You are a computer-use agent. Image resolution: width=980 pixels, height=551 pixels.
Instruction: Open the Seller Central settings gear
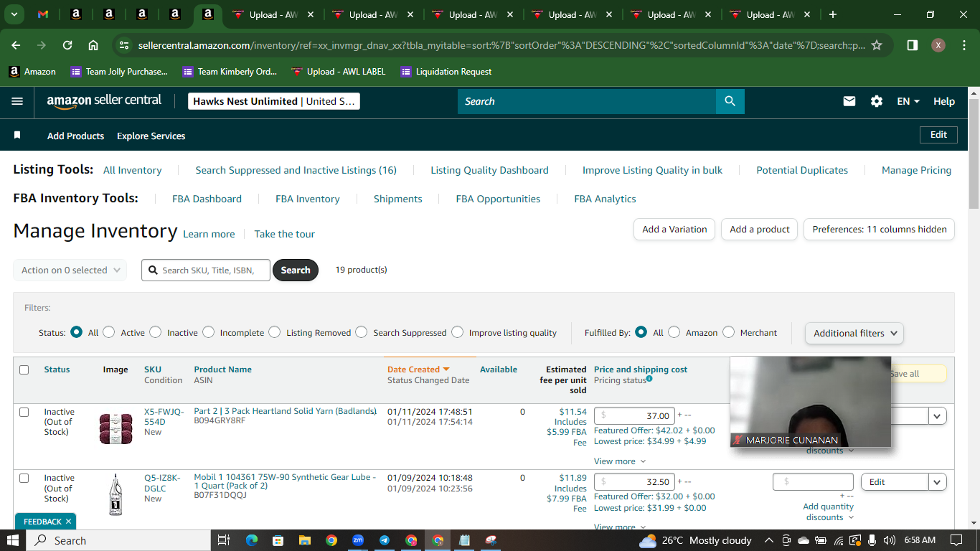[877, 101]
